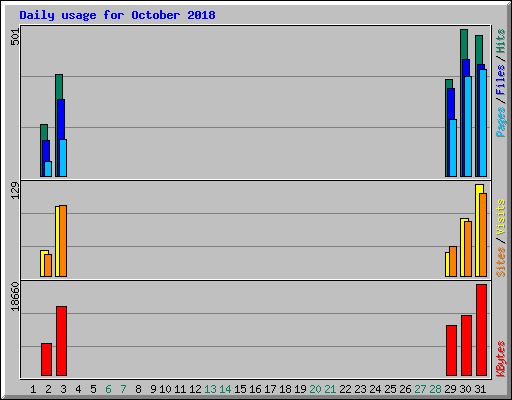The width and height of the screenshot is (512, 400).
Task: Click day label 25 on the axis
Action: [x=390, y=389]
